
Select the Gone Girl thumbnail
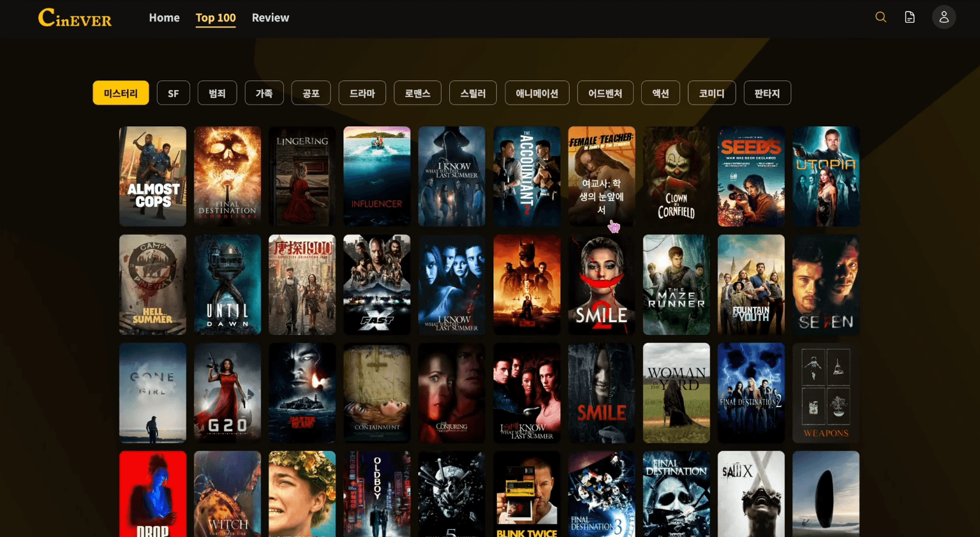[152, 392]
